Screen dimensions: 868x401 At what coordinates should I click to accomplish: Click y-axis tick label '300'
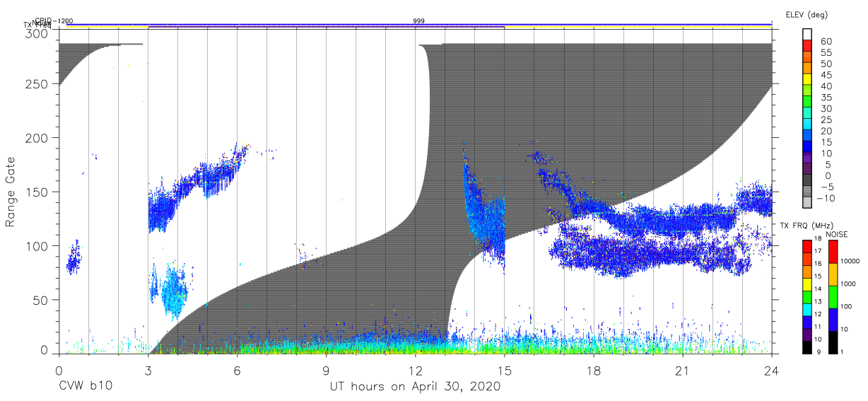pos(37,33)
